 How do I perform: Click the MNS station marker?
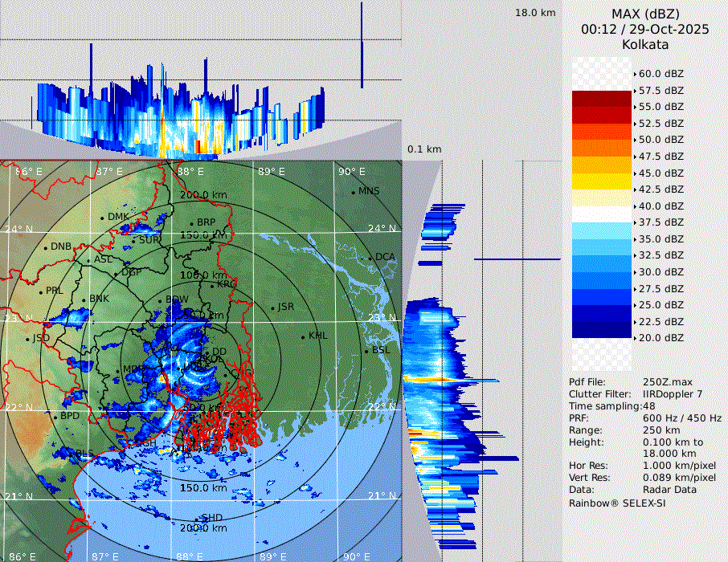coord(353,192)
